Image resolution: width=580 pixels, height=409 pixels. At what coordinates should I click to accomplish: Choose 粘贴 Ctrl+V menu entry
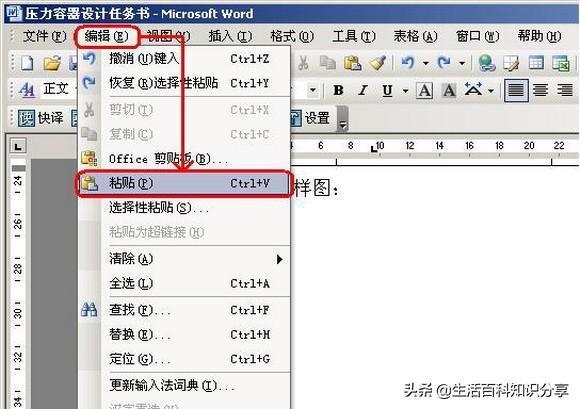[x=184, y=183]
